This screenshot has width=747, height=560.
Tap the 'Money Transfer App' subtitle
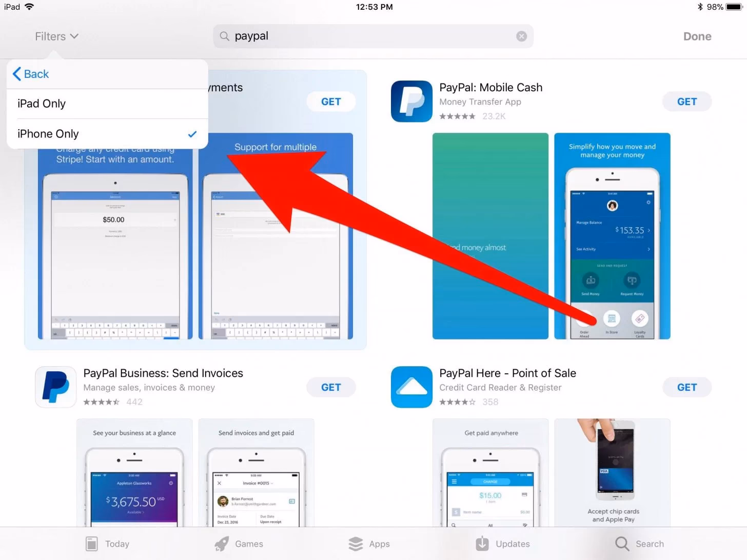pos(480,102)
